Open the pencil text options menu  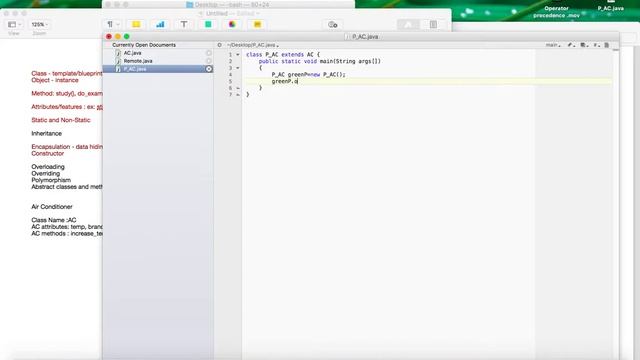pos(571,45)
